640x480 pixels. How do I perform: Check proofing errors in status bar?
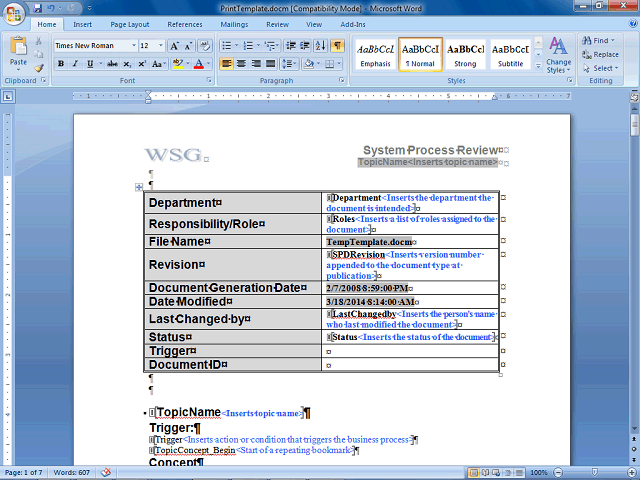coord(106,472)
